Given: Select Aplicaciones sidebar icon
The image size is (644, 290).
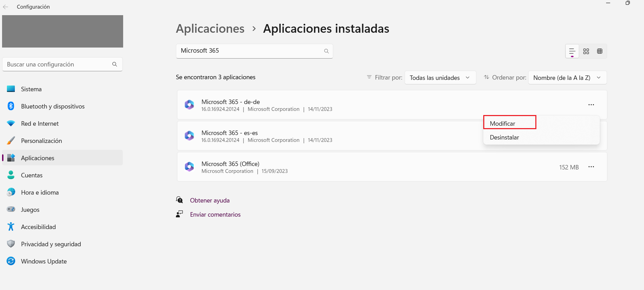Looking at the screenshot, I should pyautogui.click(x=11, y=158).
